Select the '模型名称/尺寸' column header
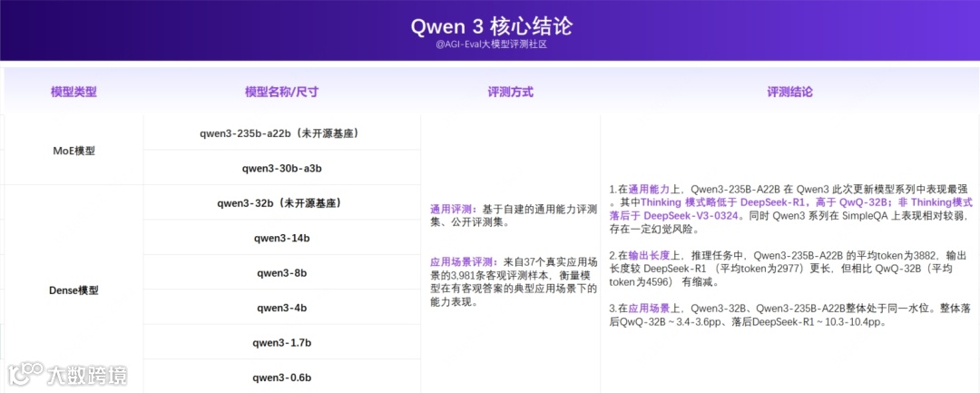This screenshot has height=393, width=980. point(282,92)
